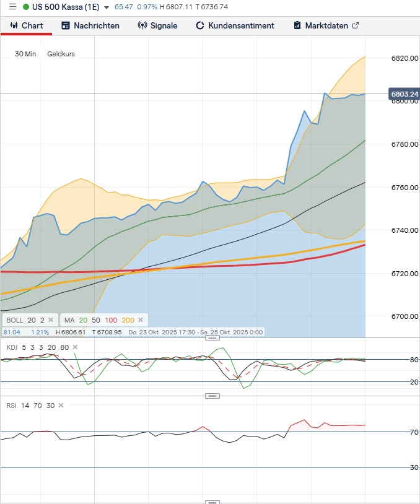
Task: Click the current price label 6803.24
Action: (x=405, y=94)
